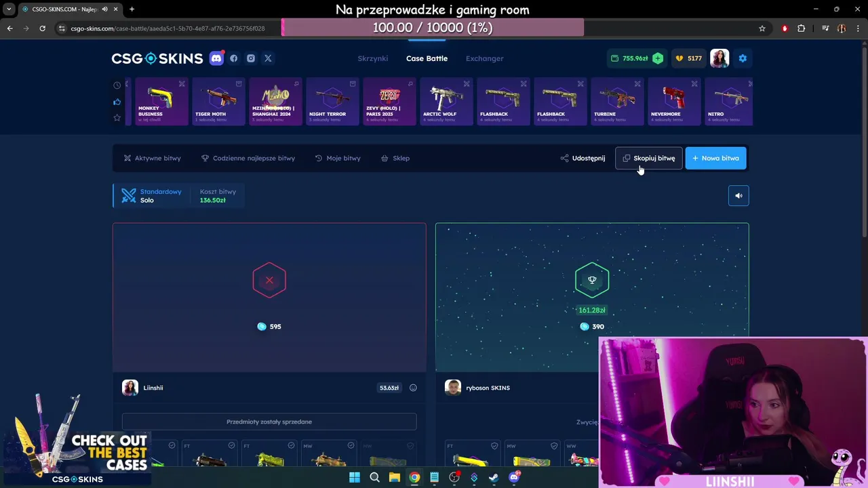Click the red loser X hexagon icon
The height and width of the screenshot is (488, 868).
click(269, 280)
